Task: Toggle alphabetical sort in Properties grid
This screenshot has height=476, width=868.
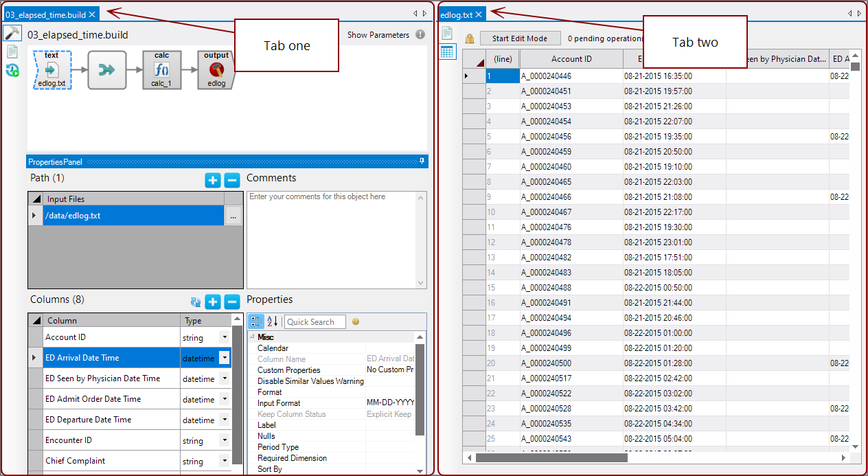Action: point(273,321)
